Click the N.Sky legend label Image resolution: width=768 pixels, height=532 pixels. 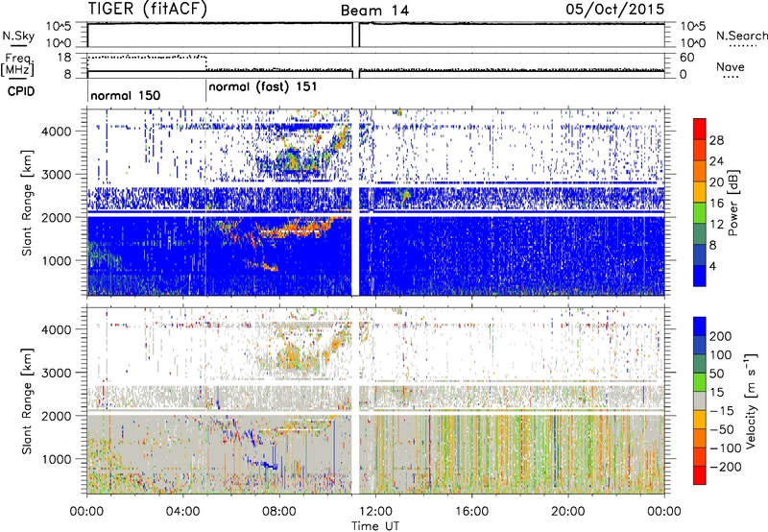click(x=18, y=36)
